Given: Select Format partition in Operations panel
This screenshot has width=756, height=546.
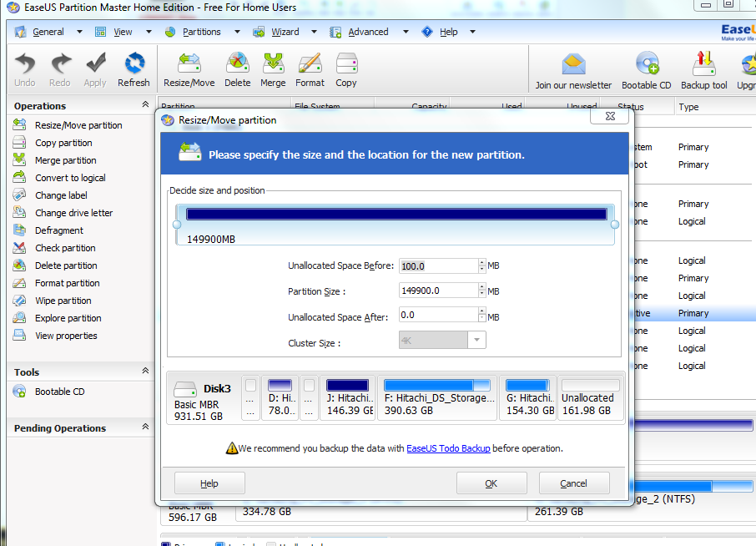Looking at the screenshot, I should [x=57, y=283].
